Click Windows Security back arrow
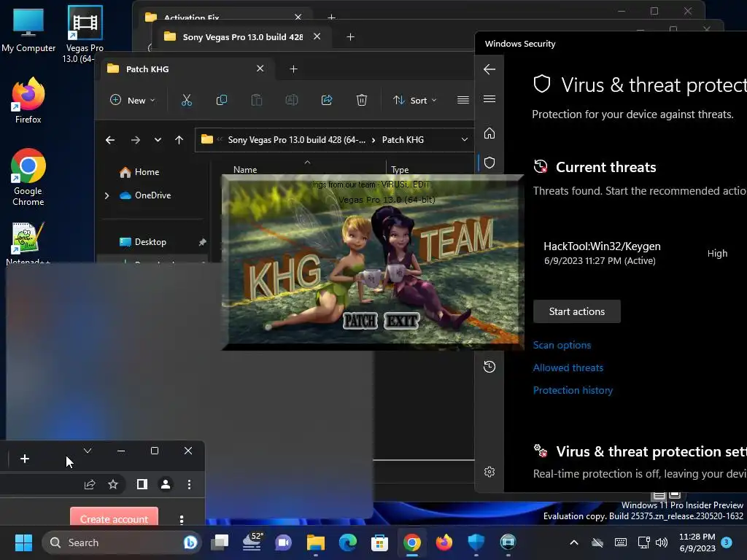Image resolution: width=747 pixels, height=560 pixels. click(489, 69)
